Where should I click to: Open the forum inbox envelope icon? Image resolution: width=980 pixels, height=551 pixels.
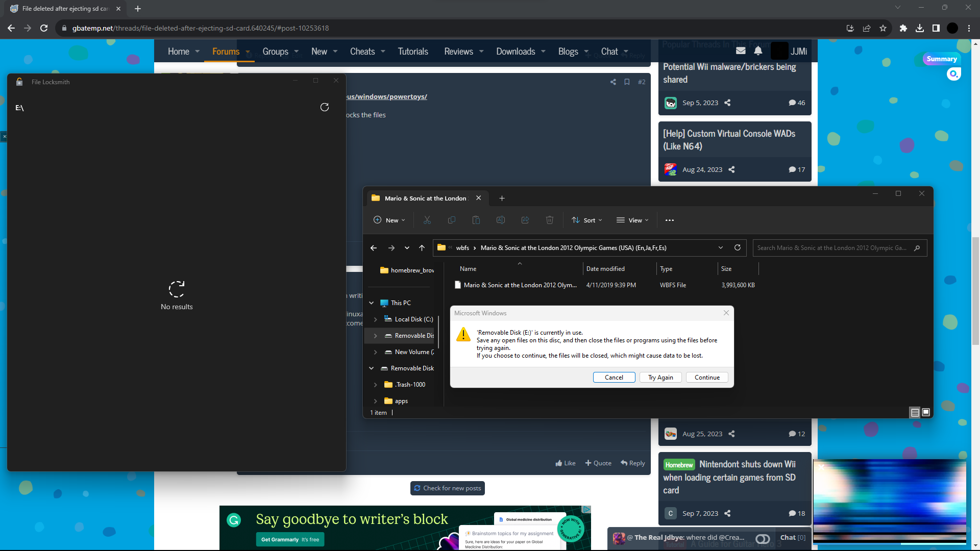click(x=741, y=51)
